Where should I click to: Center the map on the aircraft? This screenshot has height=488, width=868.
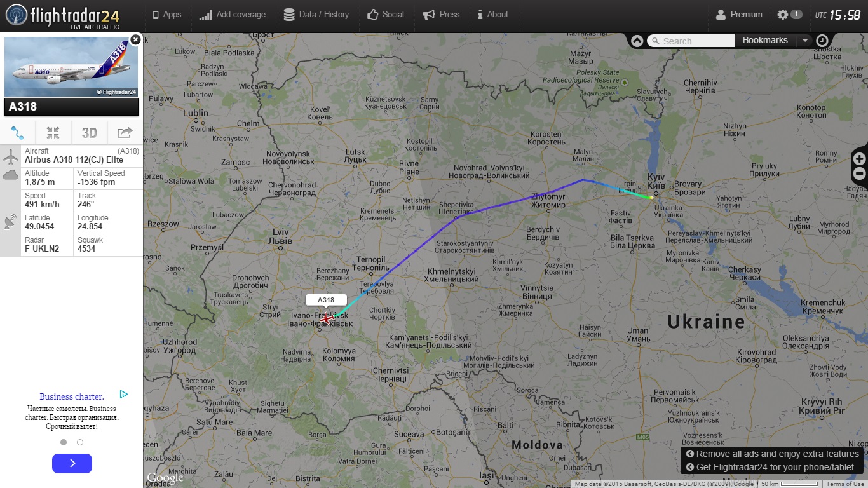point(53,133)
